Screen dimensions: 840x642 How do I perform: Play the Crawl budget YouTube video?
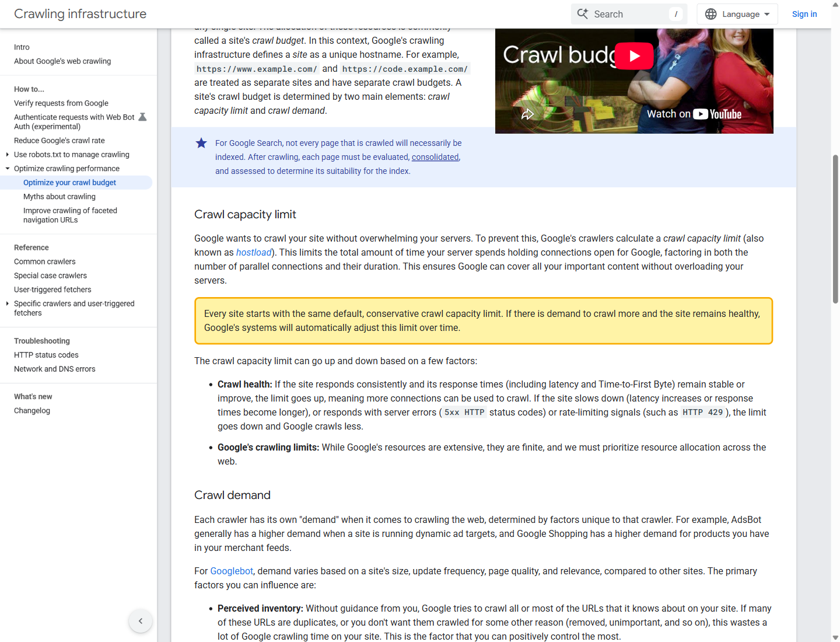click(x=634, y=56)
